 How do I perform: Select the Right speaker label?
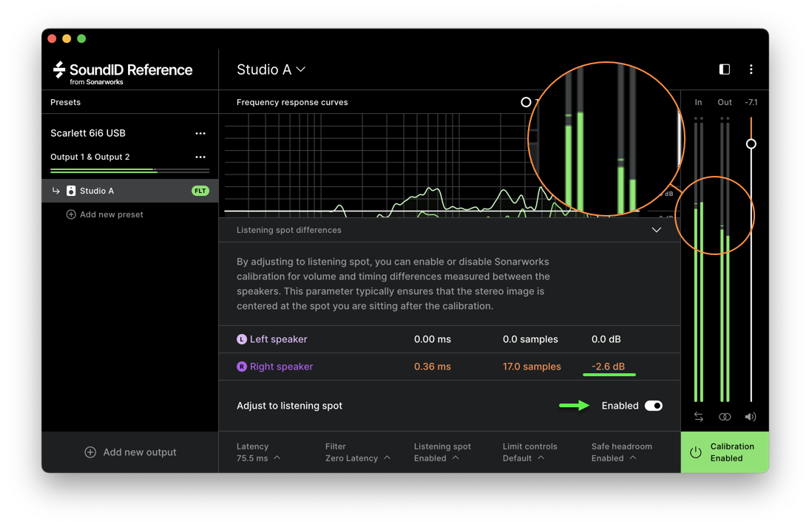[281, 367]
